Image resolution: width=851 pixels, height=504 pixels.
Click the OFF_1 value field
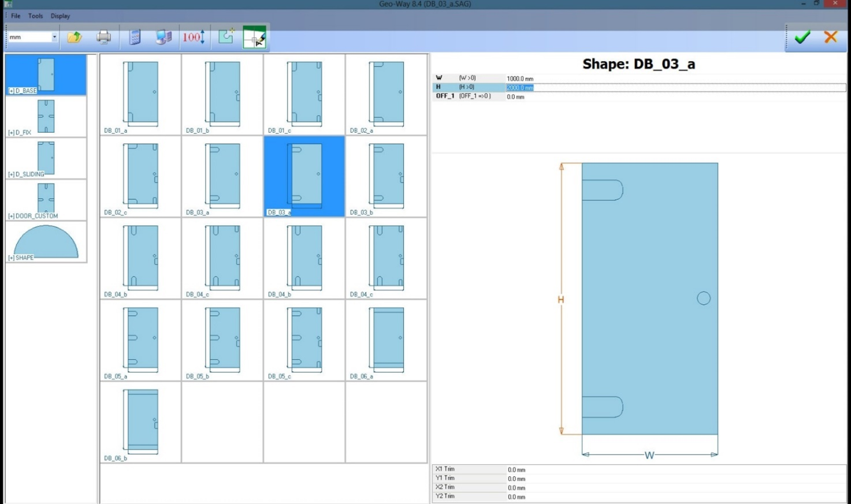pos(675,97)
